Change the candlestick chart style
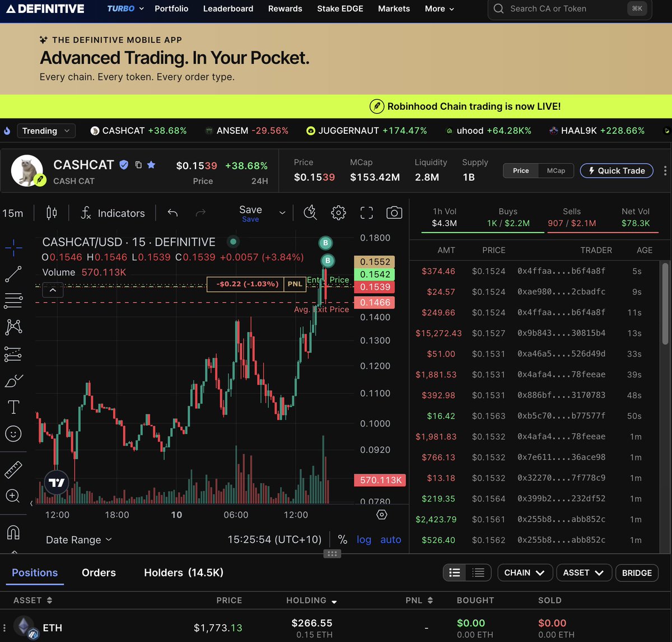Viewport: 672px width, 642px height. [52, 213]
